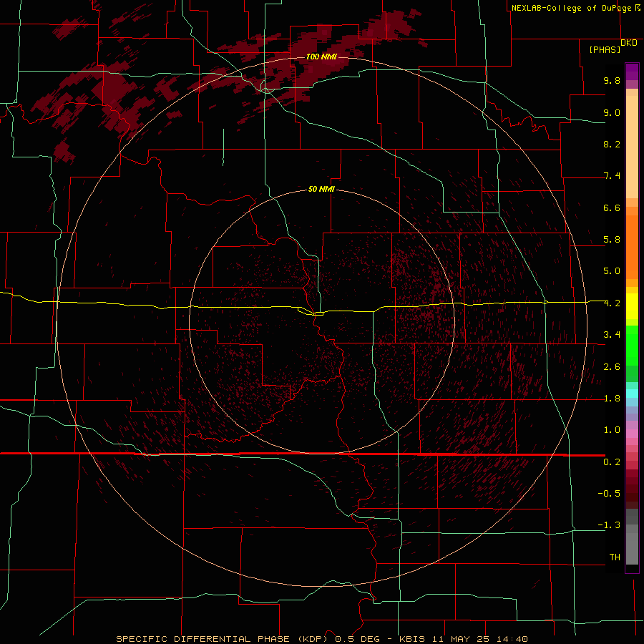Click the 50 NMI range ring label
Screen dimensions: 644x644
click(x=321, y=189)
